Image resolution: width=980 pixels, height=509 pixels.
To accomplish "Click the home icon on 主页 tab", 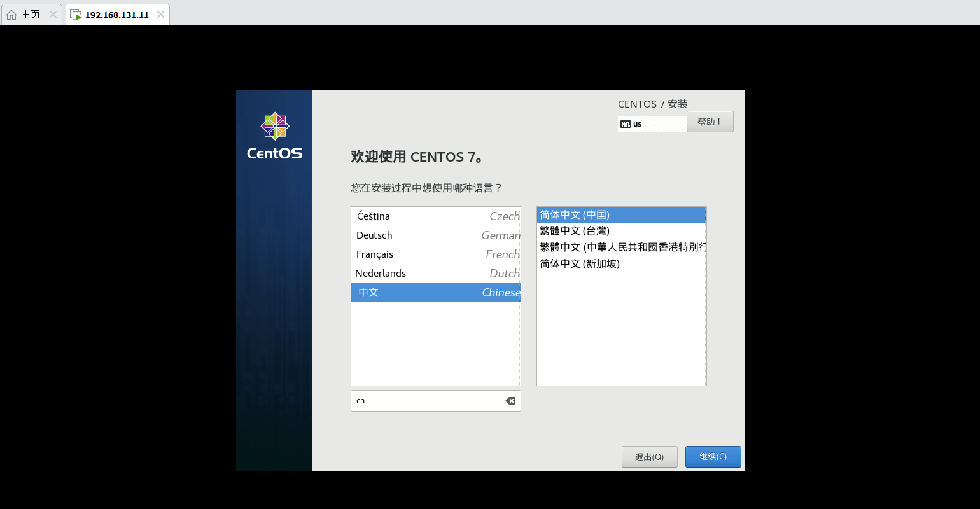I will (x=11, y=15).
